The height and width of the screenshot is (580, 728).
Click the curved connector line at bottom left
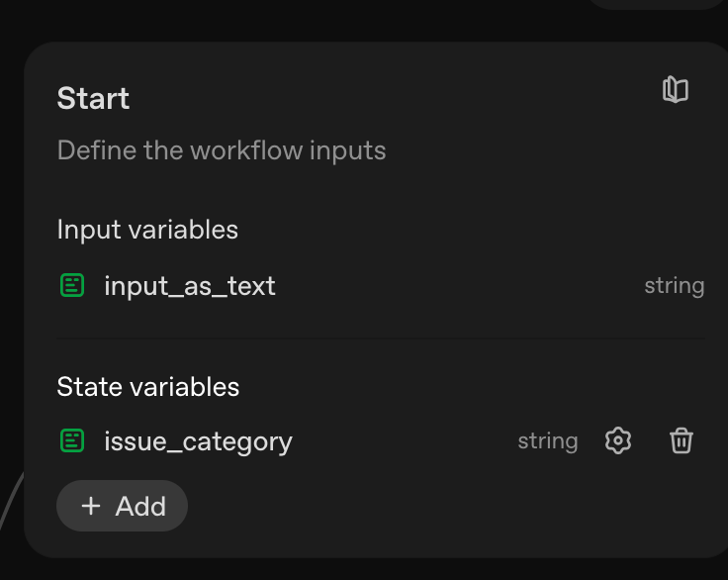[8, 507]
